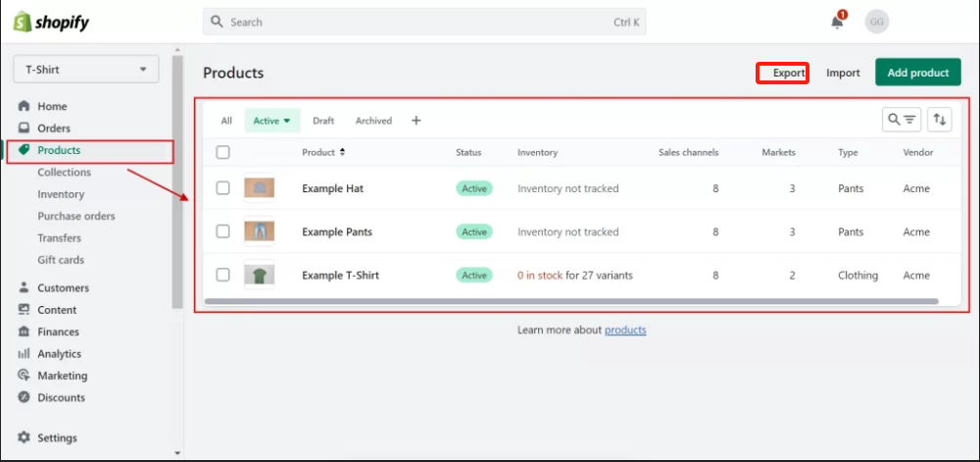Click the Active status badge for Example T-Shirt

tap(473, 275)
